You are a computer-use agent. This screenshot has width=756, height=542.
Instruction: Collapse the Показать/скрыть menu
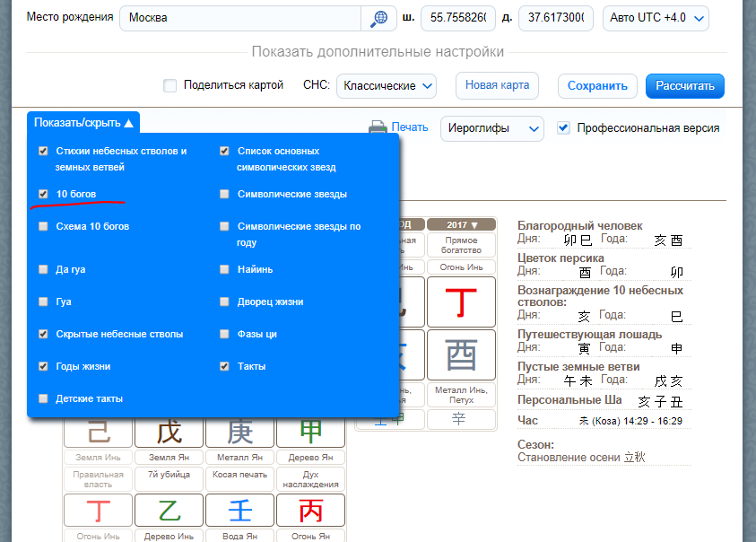click(x=83, y=123)
